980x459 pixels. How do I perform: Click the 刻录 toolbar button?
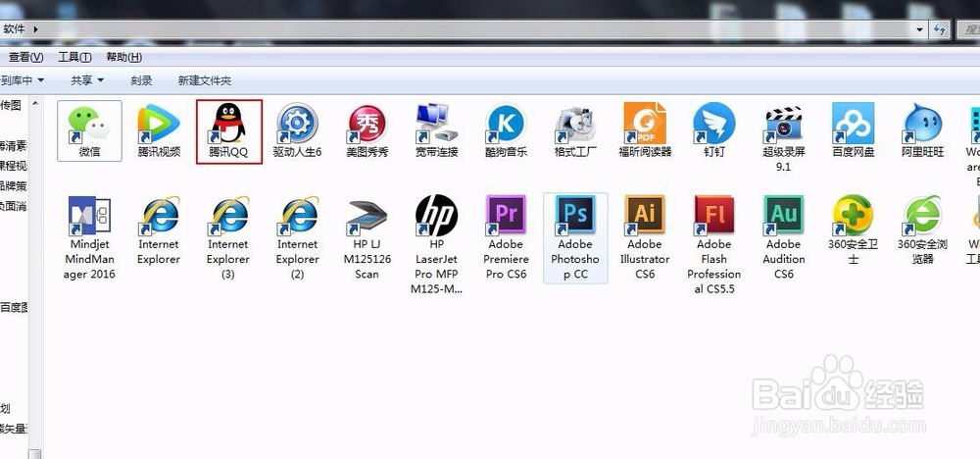pyautogui.click(x=141, y=80)
